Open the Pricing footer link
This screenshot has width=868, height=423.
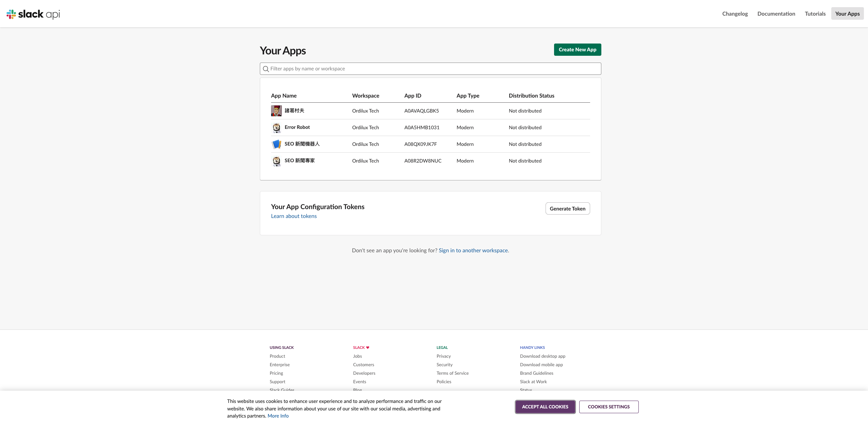[x=276, y=373]
